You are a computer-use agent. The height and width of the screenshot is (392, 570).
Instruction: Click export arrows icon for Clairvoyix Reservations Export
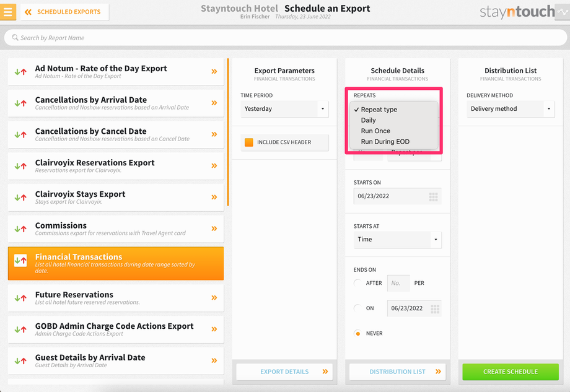(x=20, y=166)
